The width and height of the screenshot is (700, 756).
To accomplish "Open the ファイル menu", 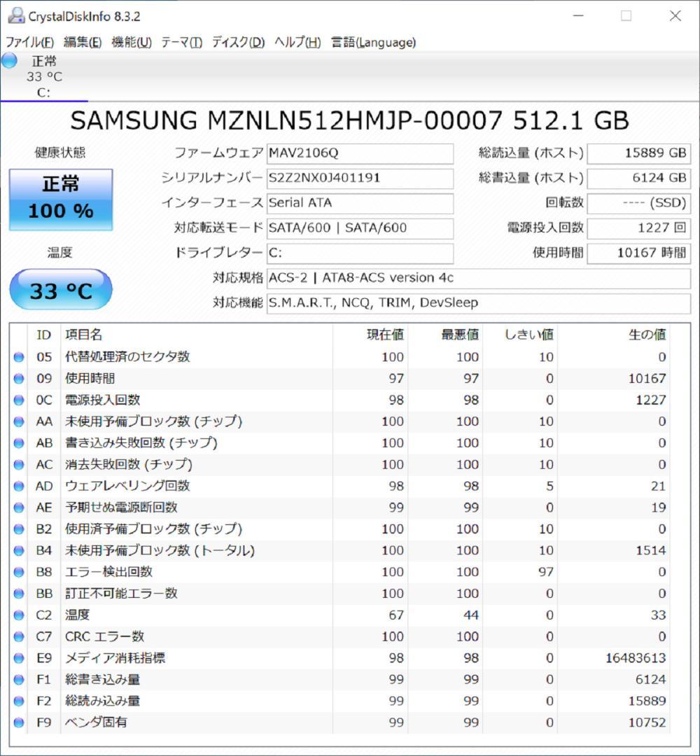I will (x=26, y=43).
